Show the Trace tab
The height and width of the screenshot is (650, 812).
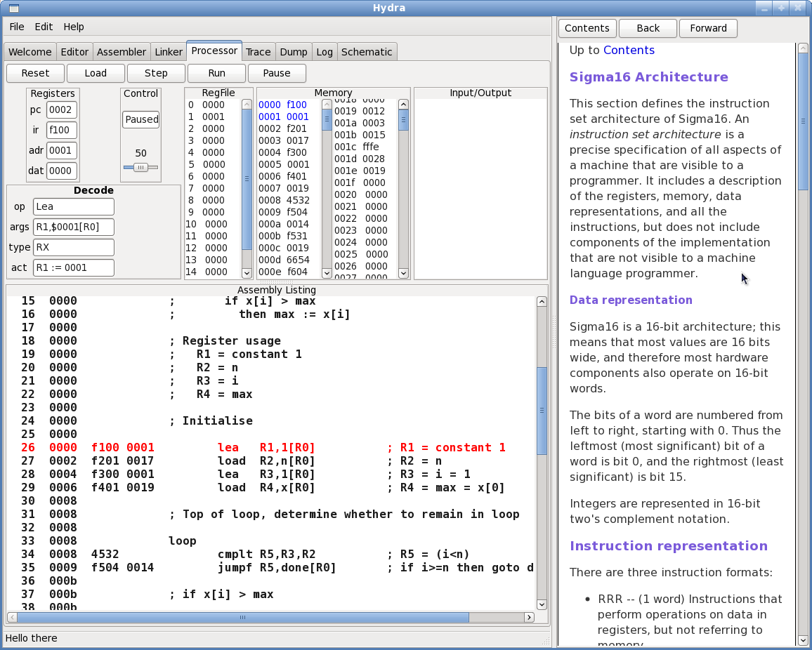pyautogui.click(x=258, y=52)
